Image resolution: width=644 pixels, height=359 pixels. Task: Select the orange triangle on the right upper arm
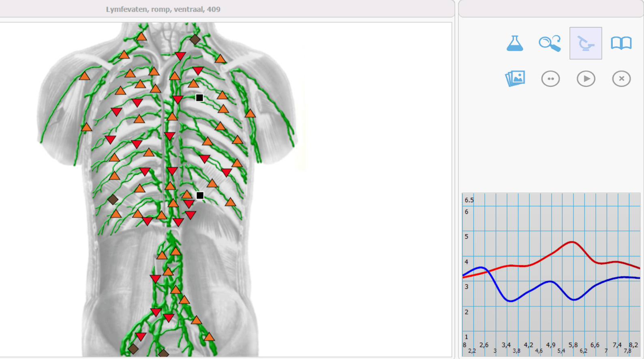(250, 113)
